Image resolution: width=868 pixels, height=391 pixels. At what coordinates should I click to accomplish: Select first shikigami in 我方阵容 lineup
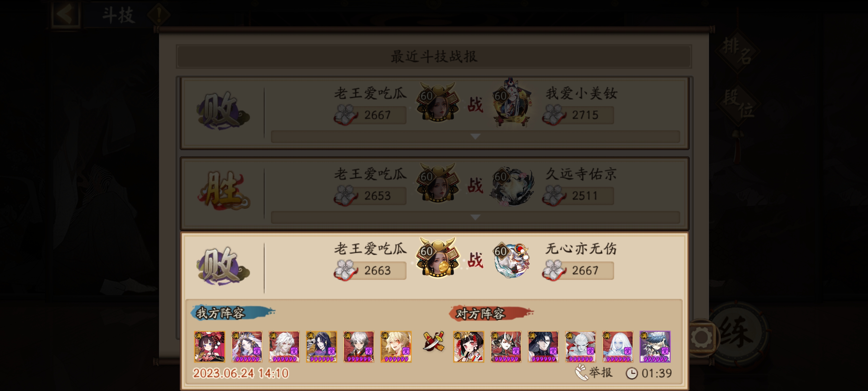(x=209, y=346)
